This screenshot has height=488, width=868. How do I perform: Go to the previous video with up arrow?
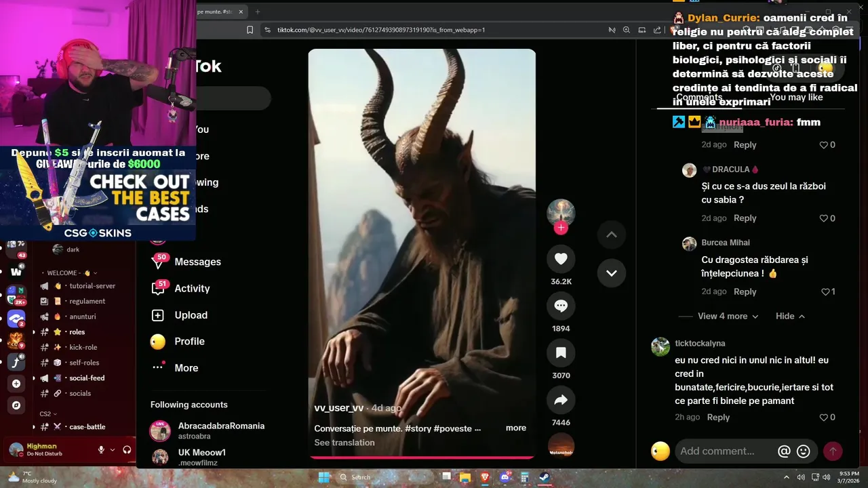tap(611, 235)
